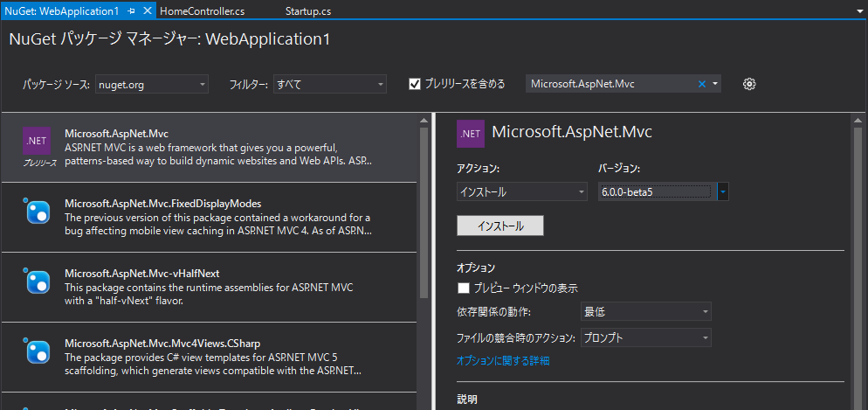Switch to Startup.cs tab
Image resolution: width=868 pixels, height=410 pixels.
(x=307, y=11)
